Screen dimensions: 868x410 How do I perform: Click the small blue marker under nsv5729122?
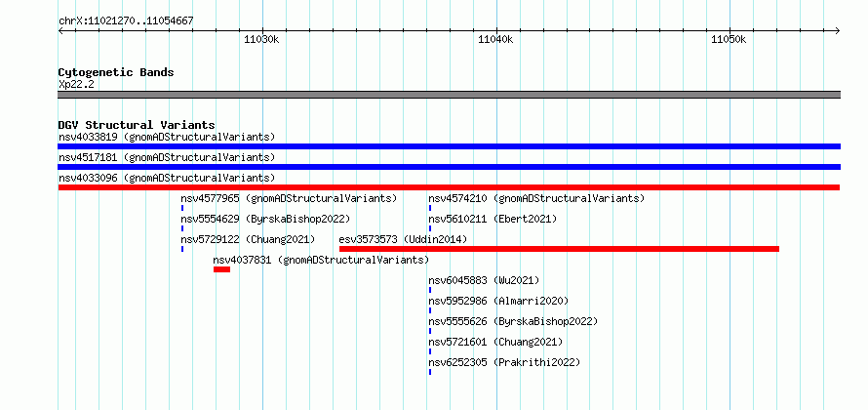pyautogui.click(x=182, y=249)
